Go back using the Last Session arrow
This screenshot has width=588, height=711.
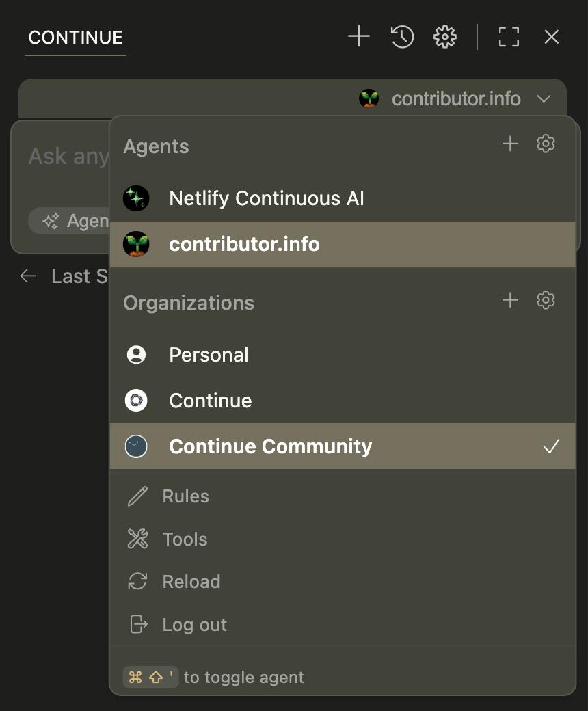(x=27, y=276)
